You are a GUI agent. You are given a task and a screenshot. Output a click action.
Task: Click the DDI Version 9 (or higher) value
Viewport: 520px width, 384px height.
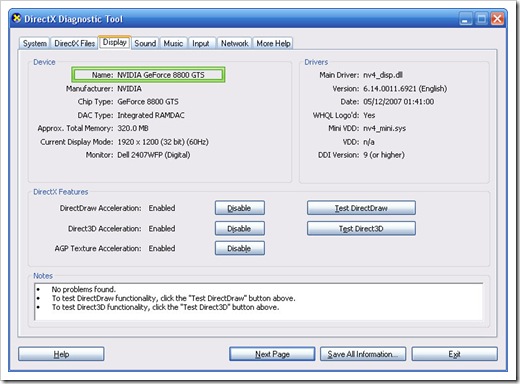(x=384, y=155)
